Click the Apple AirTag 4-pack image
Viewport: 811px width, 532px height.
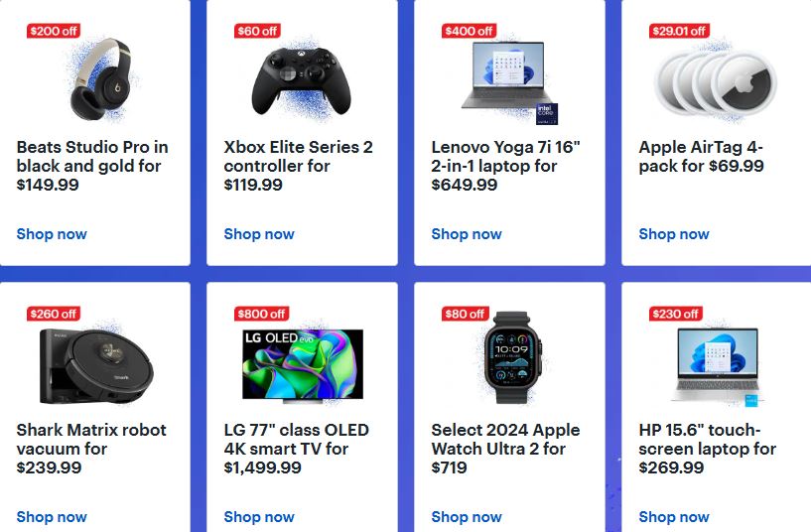coord(715,82)
